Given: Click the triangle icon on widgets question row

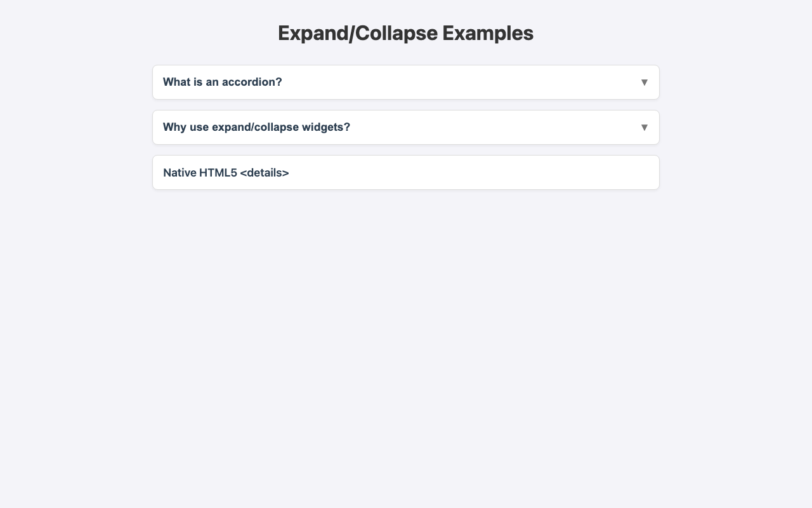Looking at the screenshot, I should [x=644, y=128].
